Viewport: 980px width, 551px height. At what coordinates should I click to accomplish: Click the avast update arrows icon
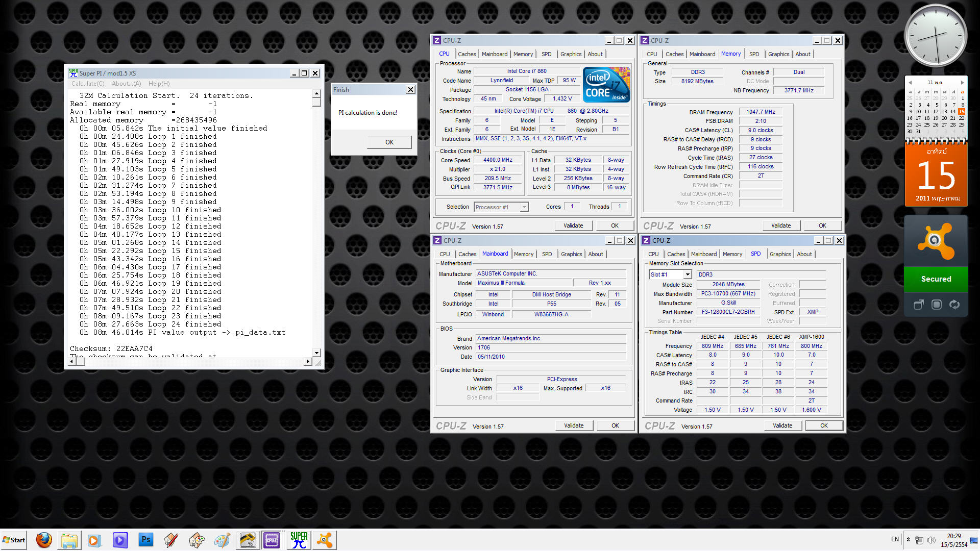point(954,305)
